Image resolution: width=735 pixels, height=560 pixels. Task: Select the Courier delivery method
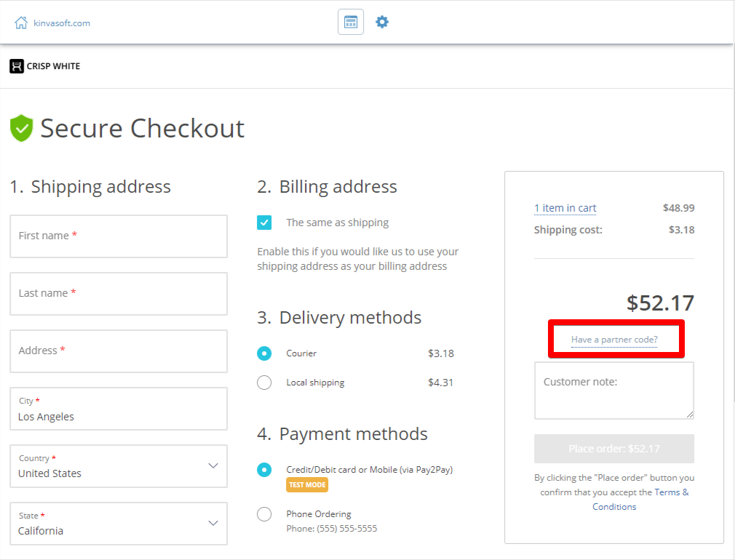coord(264,353)
